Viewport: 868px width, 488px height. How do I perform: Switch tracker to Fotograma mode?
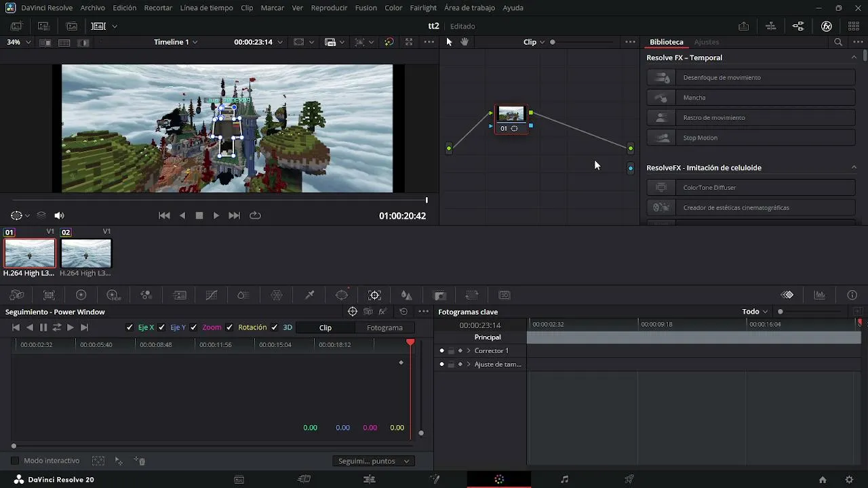pyautogui.click(x=384, y=327)
